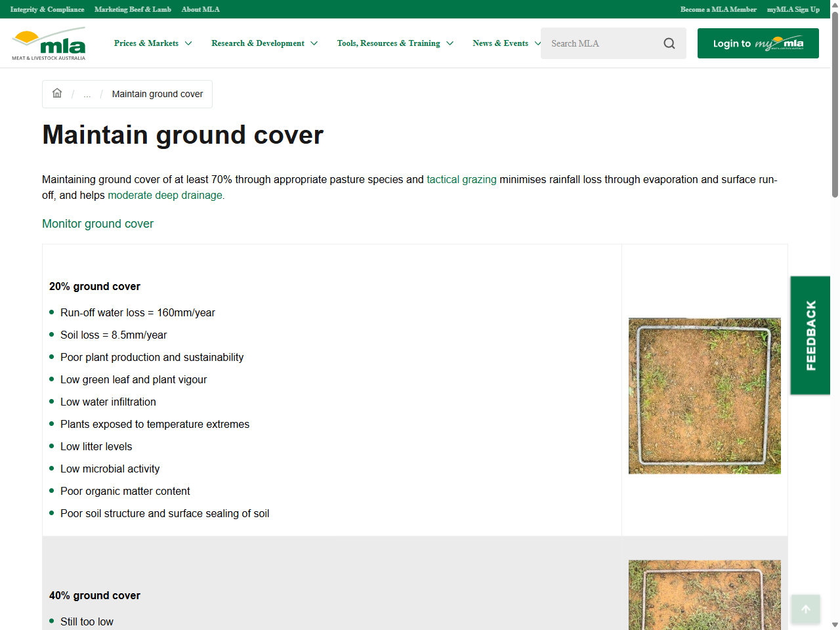The image size is (840, 630).
Task: Open the About MLA page
Action: (200, 9)
